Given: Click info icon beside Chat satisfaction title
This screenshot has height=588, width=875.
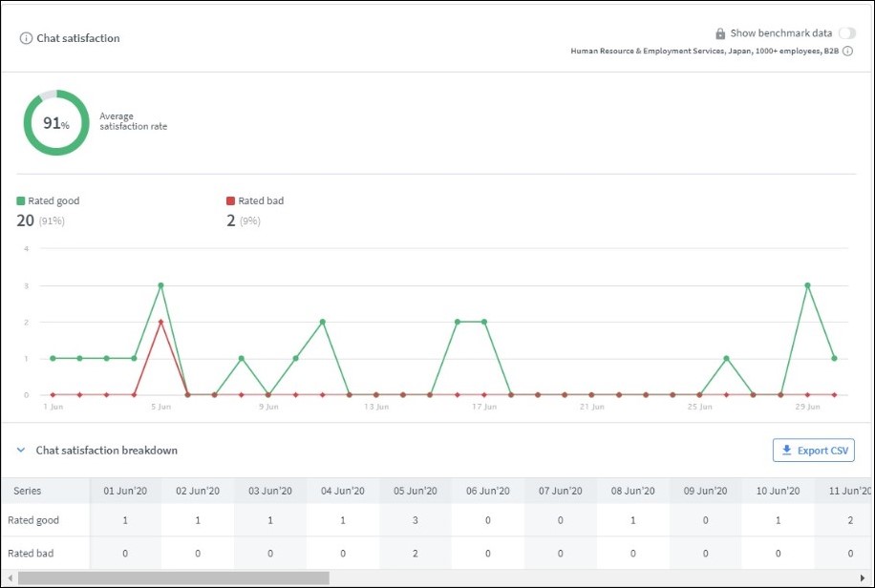Looking at the screenshot, I should 26,38.
